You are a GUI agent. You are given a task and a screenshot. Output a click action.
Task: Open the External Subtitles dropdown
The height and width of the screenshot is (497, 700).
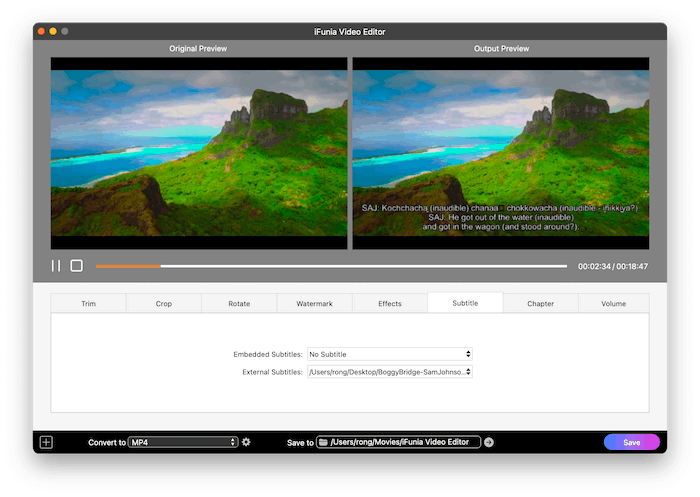389,372
